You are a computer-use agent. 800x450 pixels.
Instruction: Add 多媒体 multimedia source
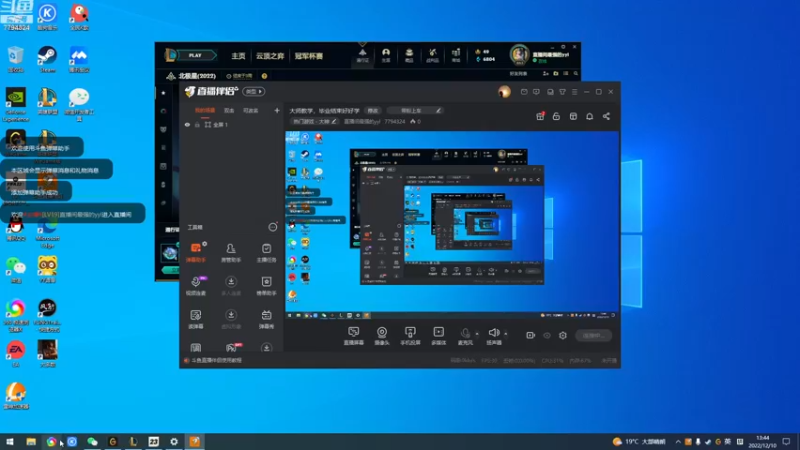click(439, 336)
